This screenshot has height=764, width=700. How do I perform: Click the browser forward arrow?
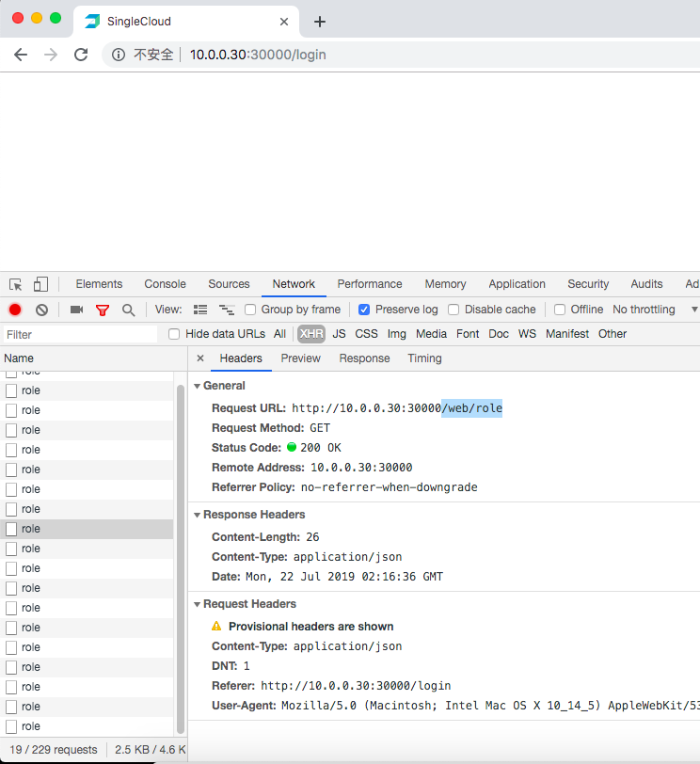click(x=51, y=55)
